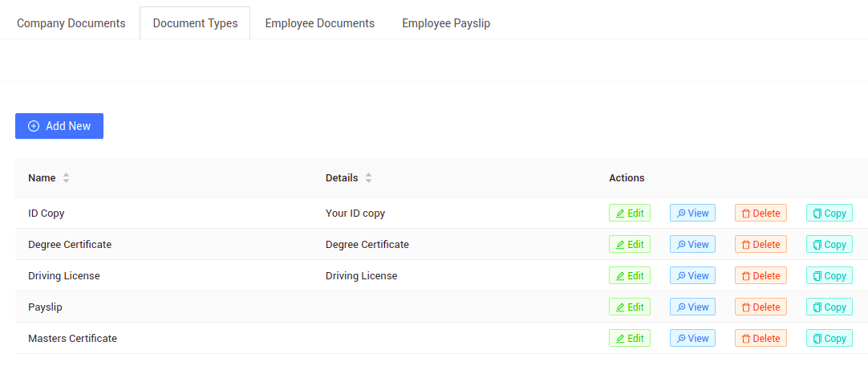
Task: Sort table by the Details column arrows
Action: [369, 178]
